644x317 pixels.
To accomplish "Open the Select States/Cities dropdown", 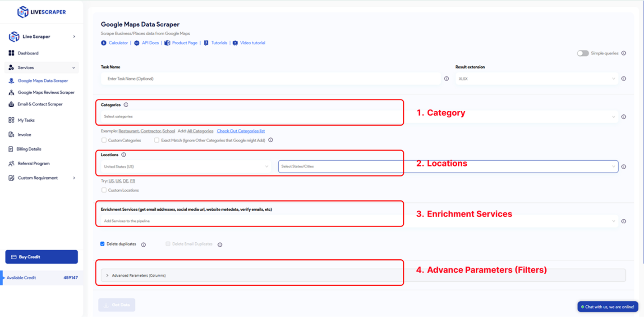I will (448, 167).
